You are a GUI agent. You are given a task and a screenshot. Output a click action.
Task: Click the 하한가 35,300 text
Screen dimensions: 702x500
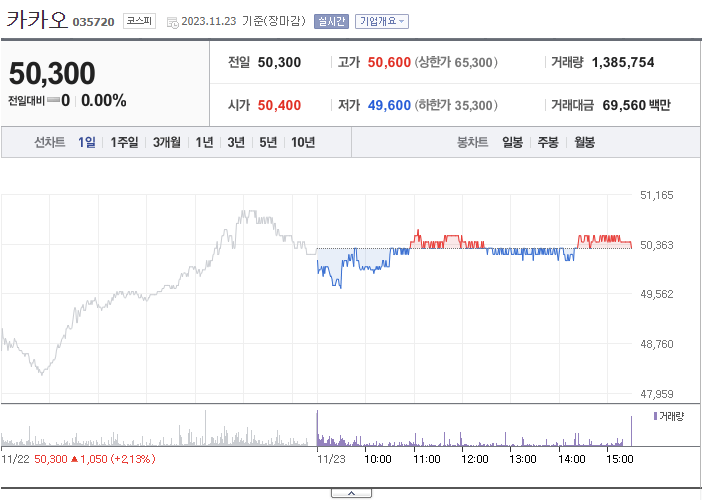456,105
